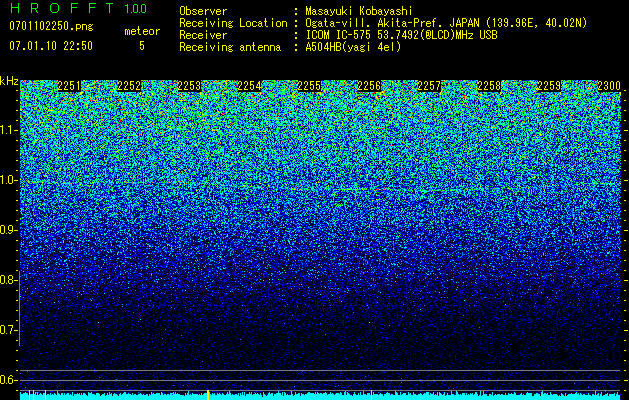Select the file name 0701102250.png
This screenshot has width=629, height=400.
click(x=51, y=27)
